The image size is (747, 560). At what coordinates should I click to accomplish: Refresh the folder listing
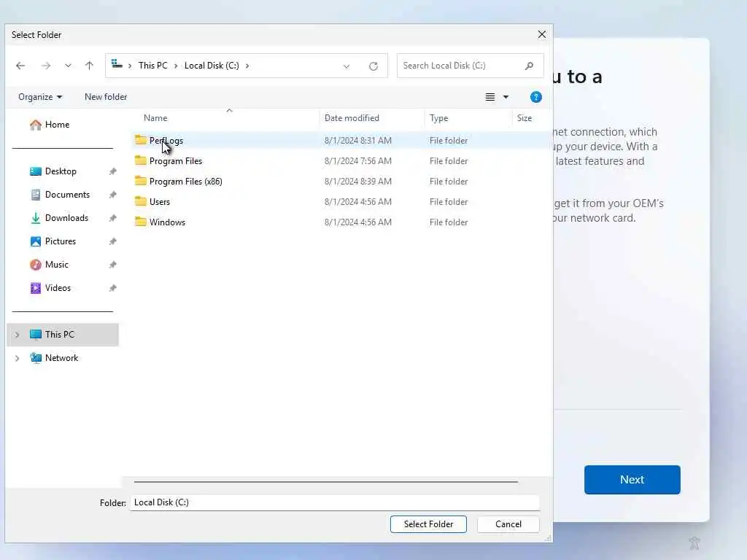(x=373, y=66)
